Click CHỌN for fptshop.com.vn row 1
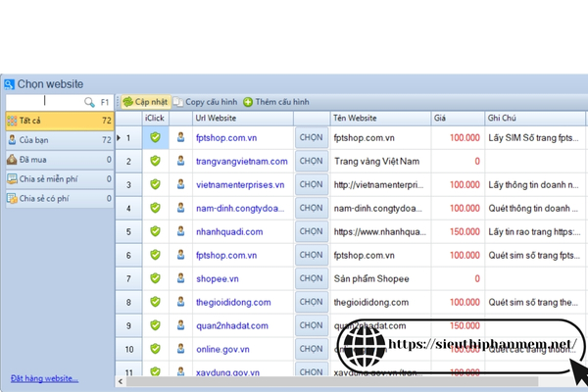The height and width of the screenshot is (392, 588). (x=312, y=137)
